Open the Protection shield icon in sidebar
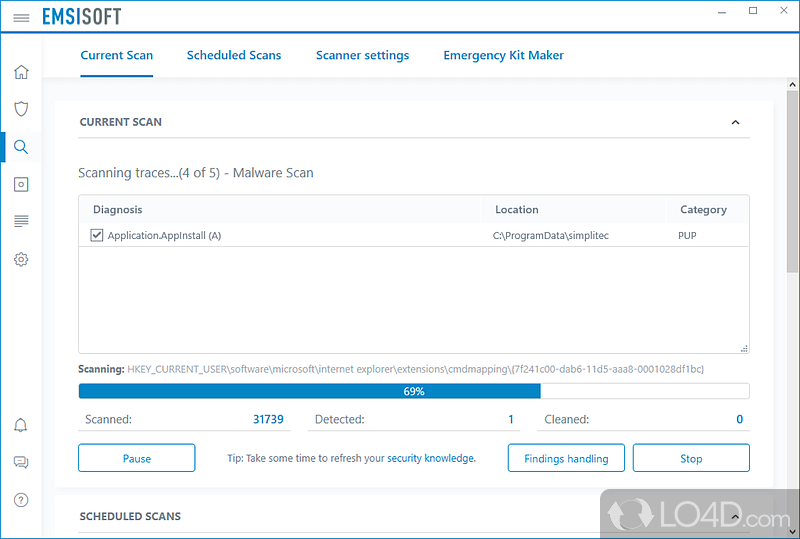Screen dimensions: 800x539 [x=21, y=109]
